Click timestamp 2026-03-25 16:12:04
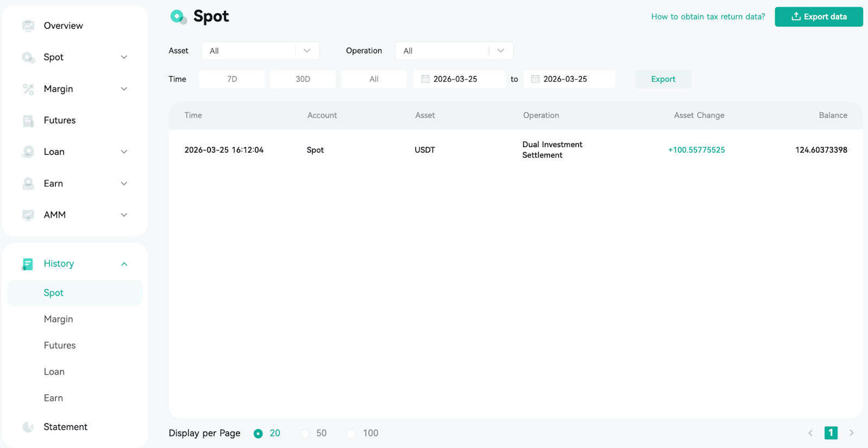The width and height of the screenshot is (868, 448). click(224, 150)
